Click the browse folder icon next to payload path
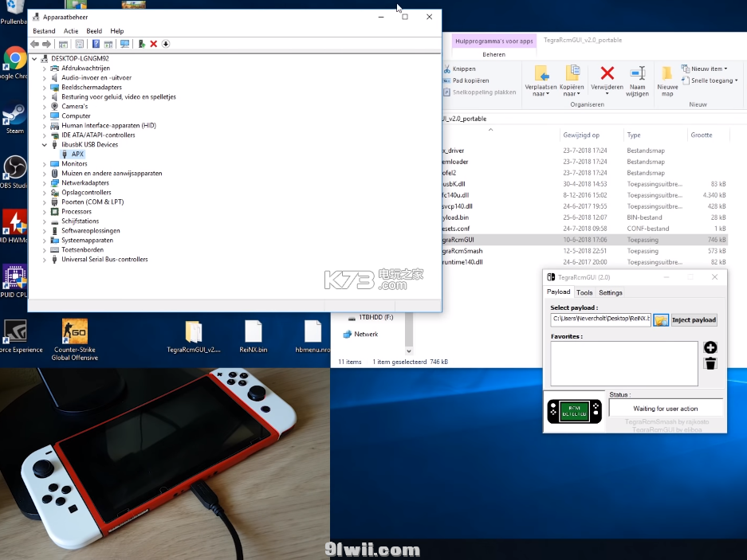The width and height of the screenshot is (747, 560). coord(661,320)
